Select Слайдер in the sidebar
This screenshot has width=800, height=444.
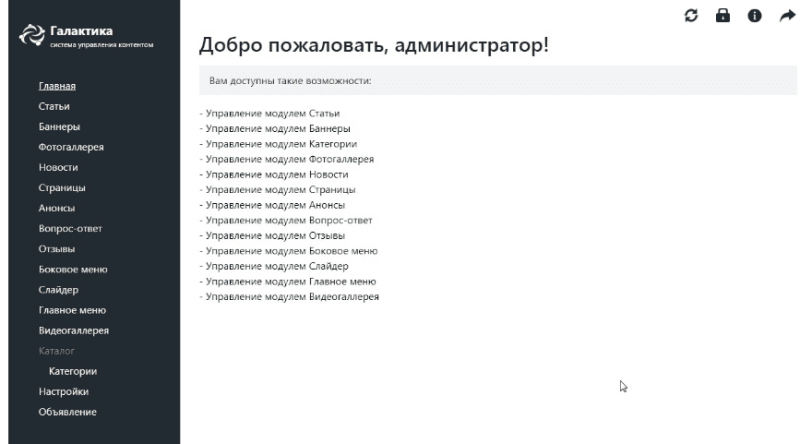[x=58, y=290]
